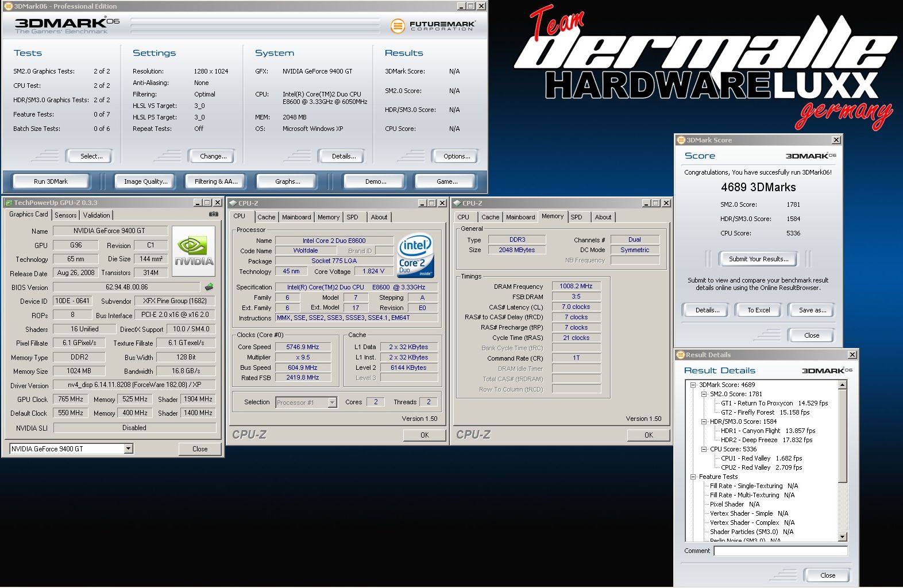Select Fill Rate - Multi-Texturing row
903x588 pixels.
tap(752, 496)
